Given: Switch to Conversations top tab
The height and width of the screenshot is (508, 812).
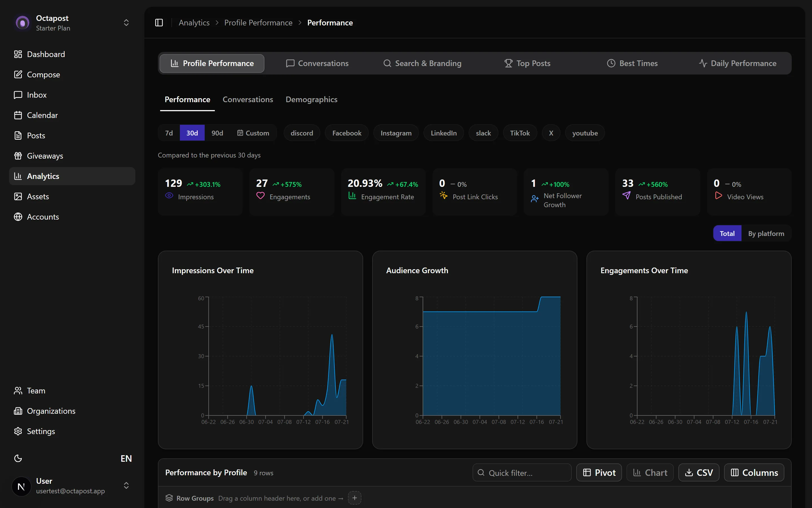Looking at the screenshot, I should 317,63.
